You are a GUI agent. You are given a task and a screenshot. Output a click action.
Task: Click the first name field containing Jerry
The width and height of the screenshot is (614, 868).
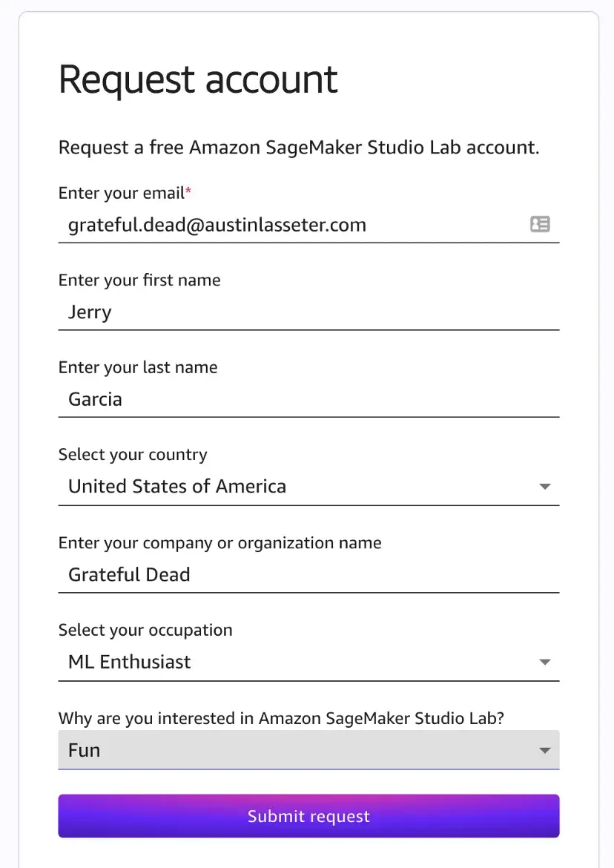click(x=308, y=312)
